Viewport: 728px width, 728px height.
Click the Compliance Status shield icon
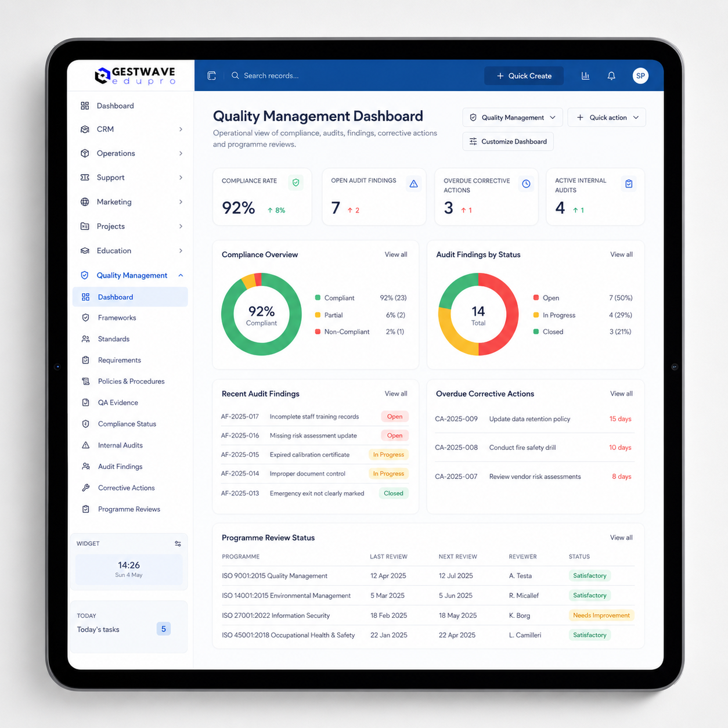click(86, 424)
